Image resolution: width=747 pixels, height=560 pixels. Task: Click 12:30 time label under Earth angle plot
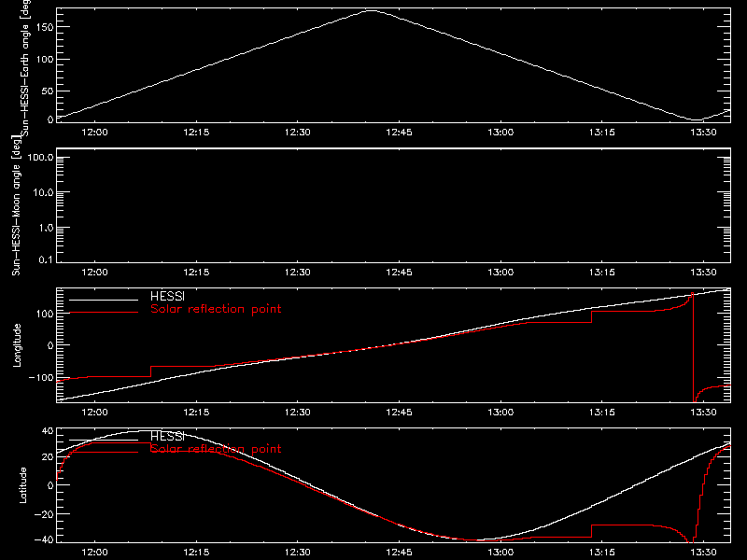point(298,132)
